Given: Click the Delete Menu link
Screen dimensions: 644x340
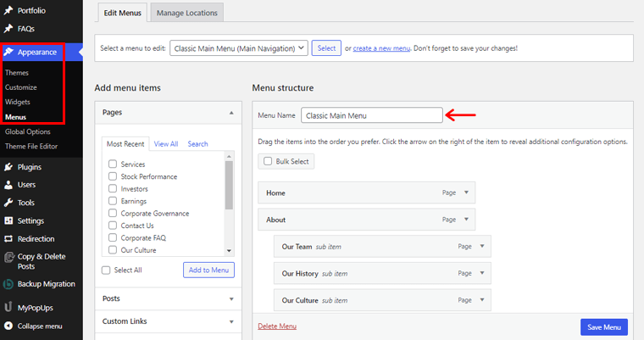Looking at the screenshot, I should click(x=276, y=326).
